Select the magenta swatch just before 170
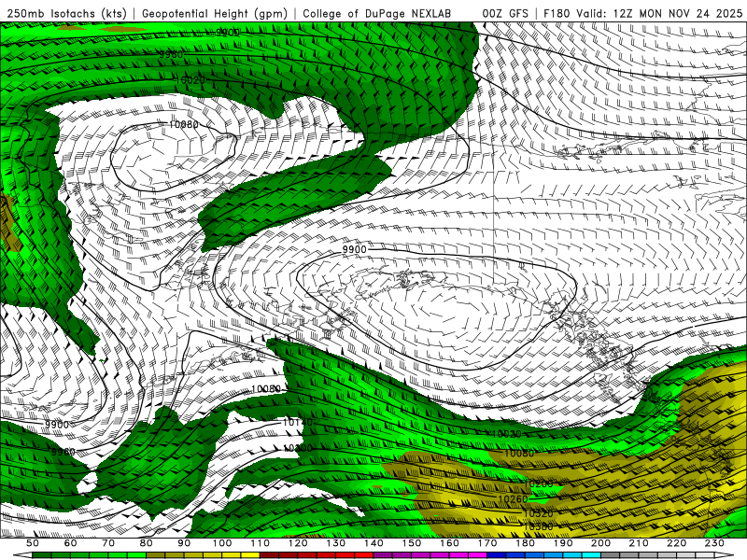Image resolution: width=747 pixels, height=560 pixels. point(477,555)
